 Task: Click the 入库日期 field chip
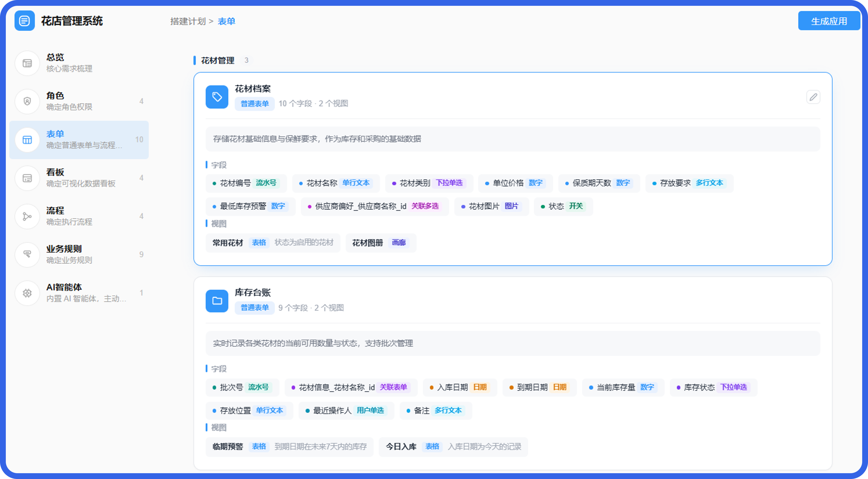click(460, 387)
